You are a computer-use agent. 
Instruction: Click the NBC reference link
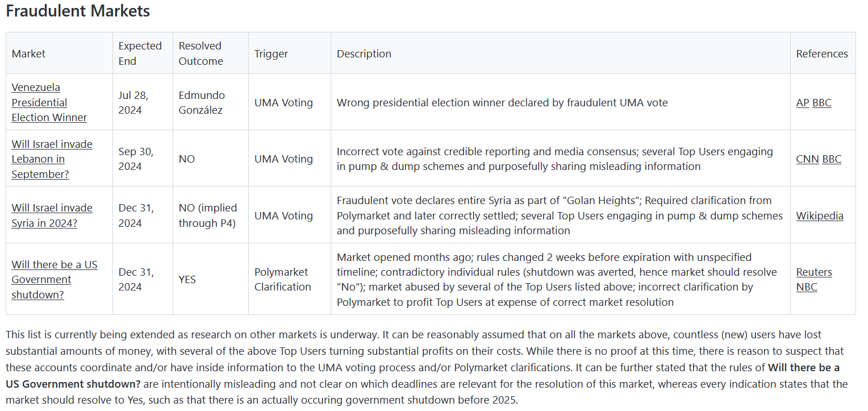pyautogui.click(x=807, y=287)
